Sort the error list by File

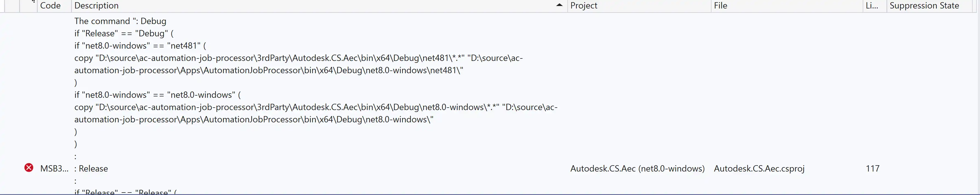[x=721, y=6]
